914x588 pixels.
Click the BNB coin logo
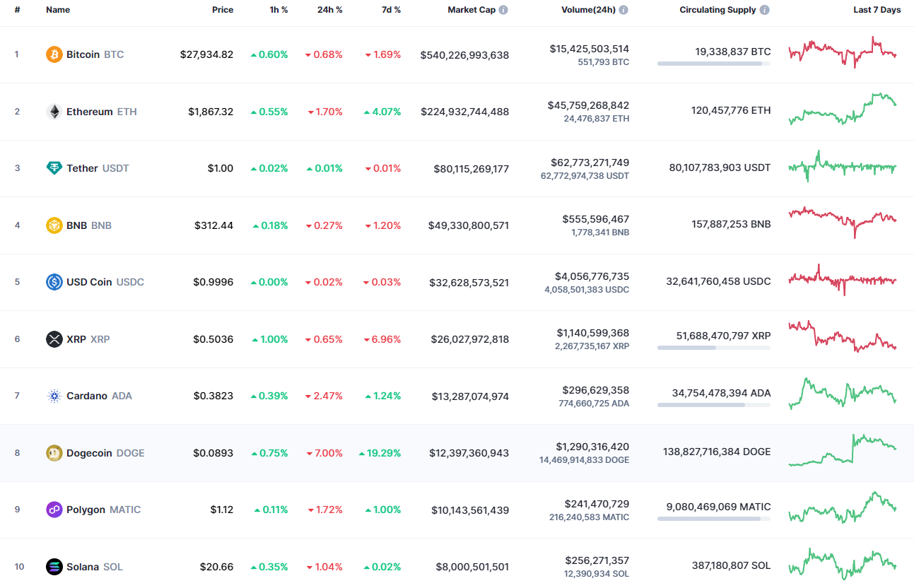(53, 225)
